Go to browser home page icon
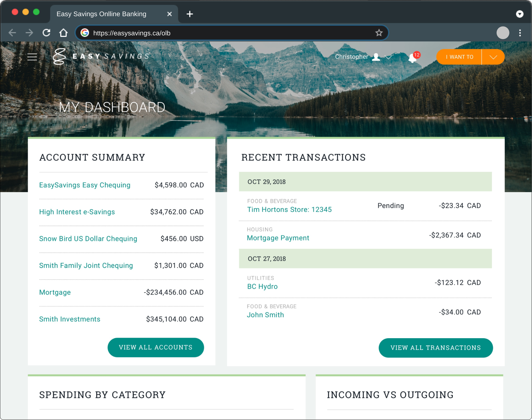This screenshot has height=420, width=532. pyautogui.click(x=63, y=32)
